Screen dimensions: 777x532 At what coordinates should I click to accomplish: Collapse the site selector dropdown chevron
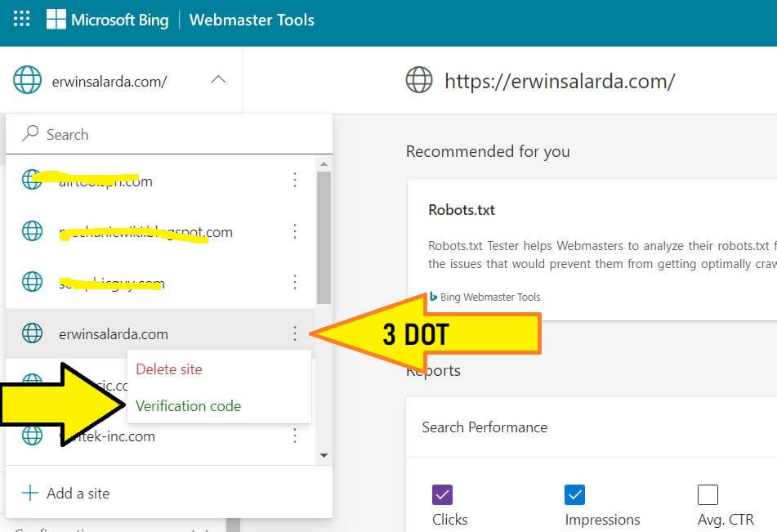218,80
